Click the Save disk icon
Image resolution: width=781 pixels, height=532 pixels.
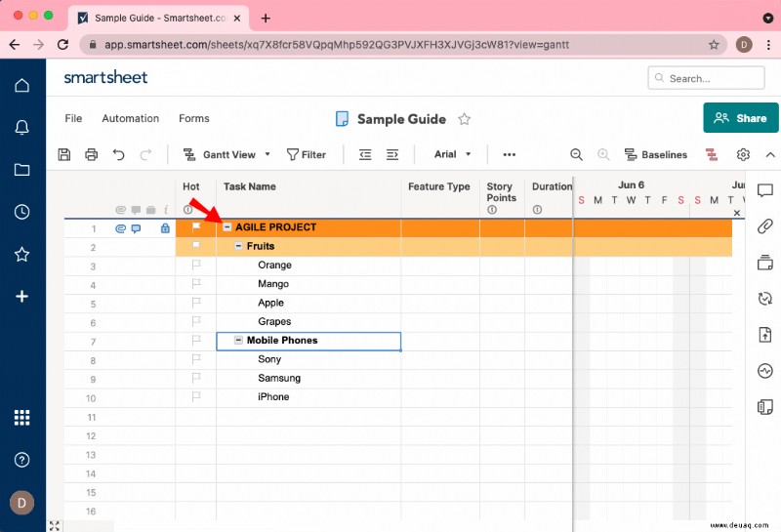point(64,154)
